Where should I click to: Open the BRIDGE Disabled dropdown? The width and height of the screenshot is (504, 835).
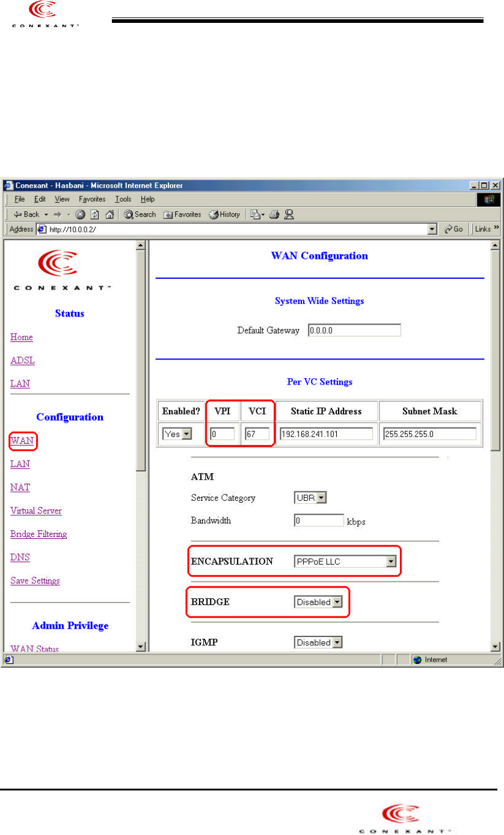click(x=318, y=602)
